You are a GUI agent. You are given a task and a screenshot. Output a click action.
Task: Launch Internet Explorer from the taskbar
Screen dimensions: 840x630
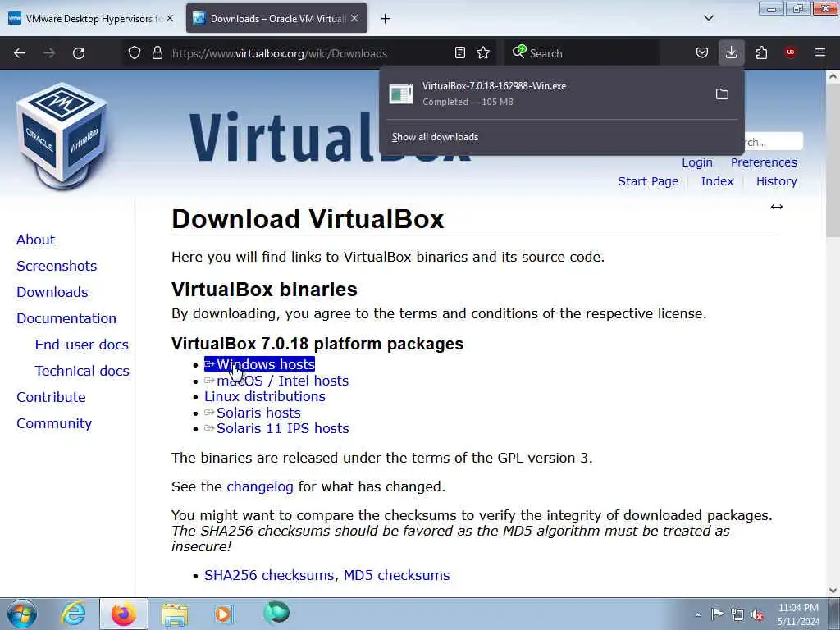[x=73, y=614]
